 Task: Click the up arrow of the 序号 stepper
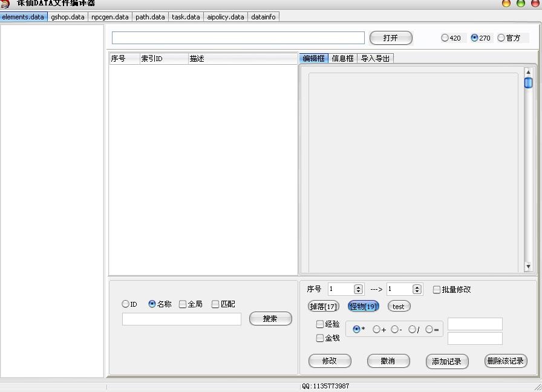click(359, 286)
